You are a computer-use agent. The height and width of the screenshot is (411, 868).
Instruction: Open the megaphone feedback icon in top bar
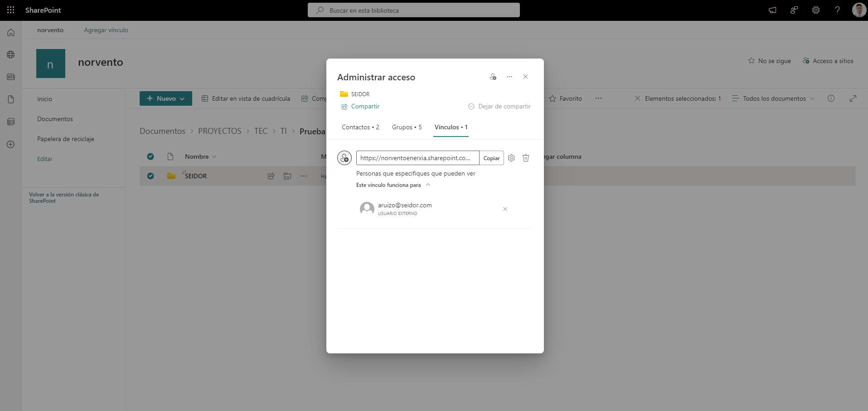(x=772, y=10)
